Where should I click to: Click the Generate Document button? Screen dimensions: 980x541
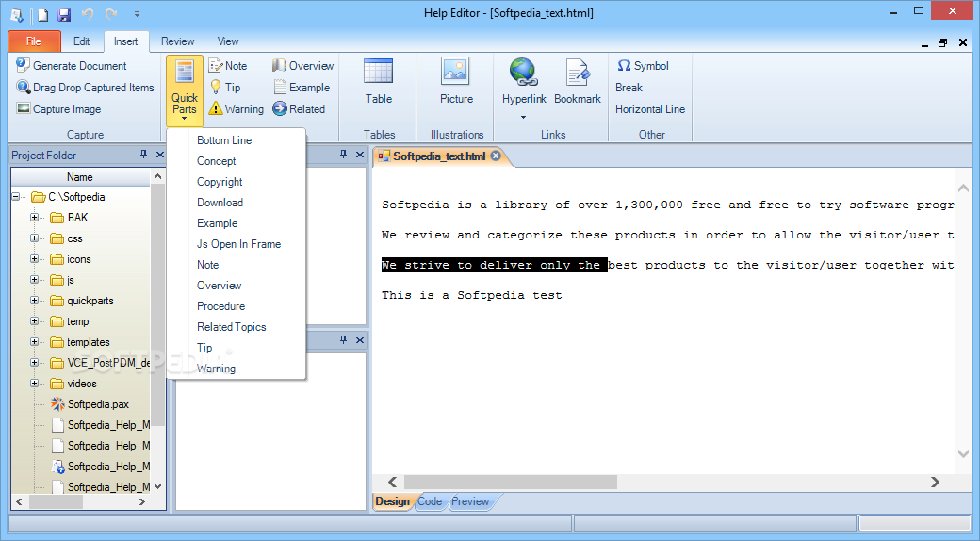point(72,66)
